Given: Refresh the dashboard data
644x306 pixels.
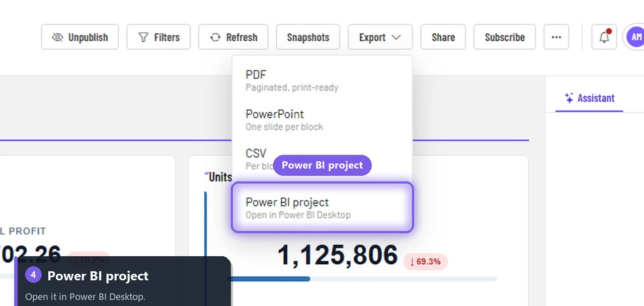Looking at the screenshot, I should point(233,37).
